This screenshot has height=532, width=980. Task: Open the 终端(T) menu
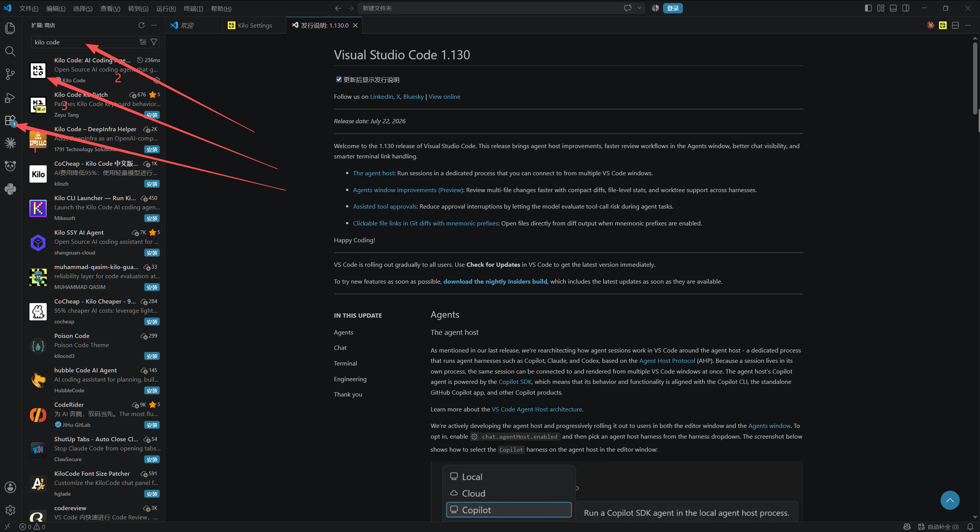(193, 8)
